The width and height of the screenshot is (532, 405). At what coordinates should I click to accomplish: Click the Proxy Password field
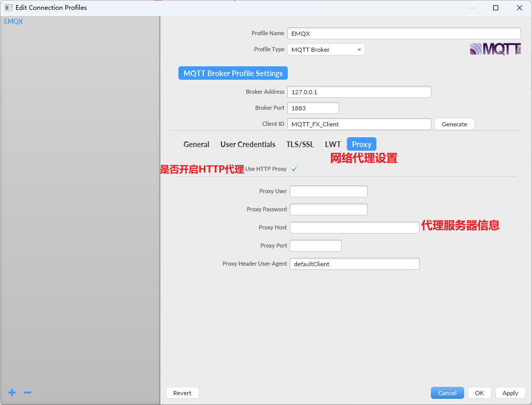(x=328, y=209)
